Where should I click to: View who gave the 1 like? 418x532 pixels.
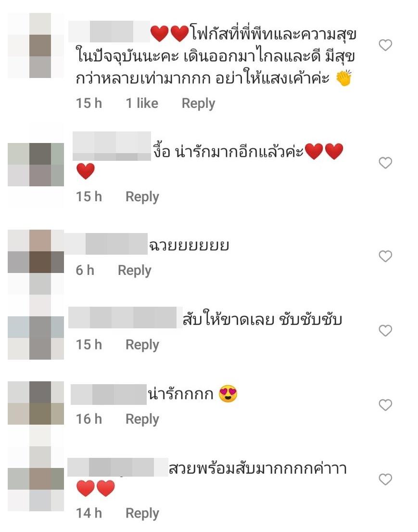tap(142, 103)
